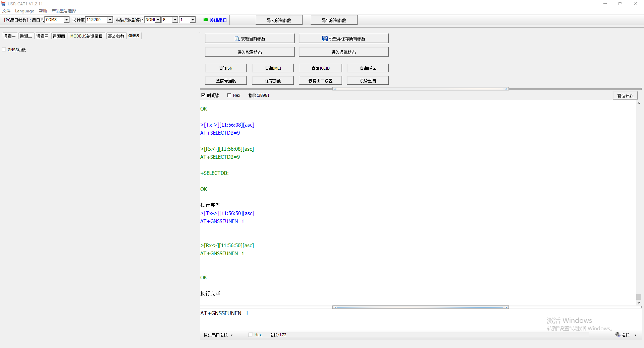Click the log area vertical scrollbar thumb
644x348 pixels.
coord(639,297)
